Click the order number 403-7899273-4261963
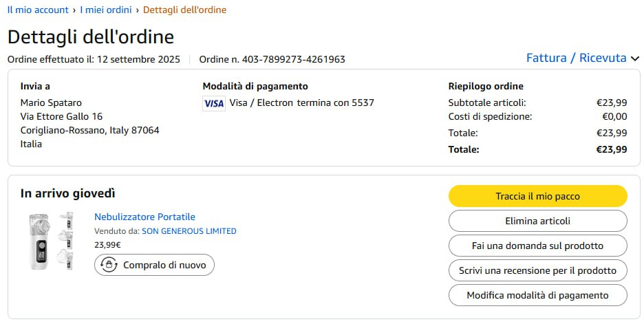 coord(293,59)
